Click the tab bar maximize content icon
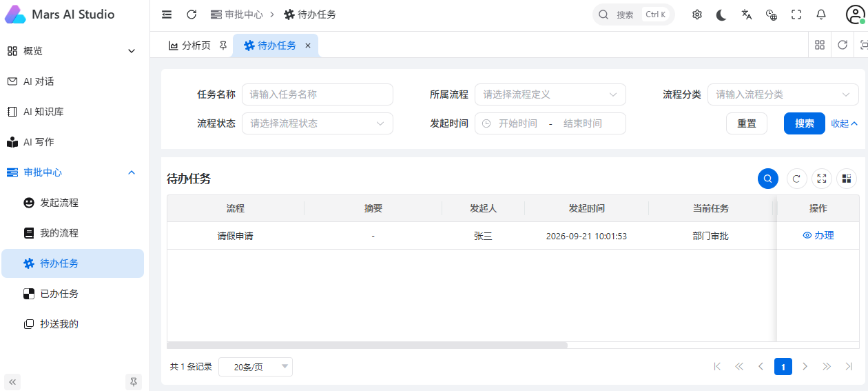868x391 pixels. tap(862, 45)
